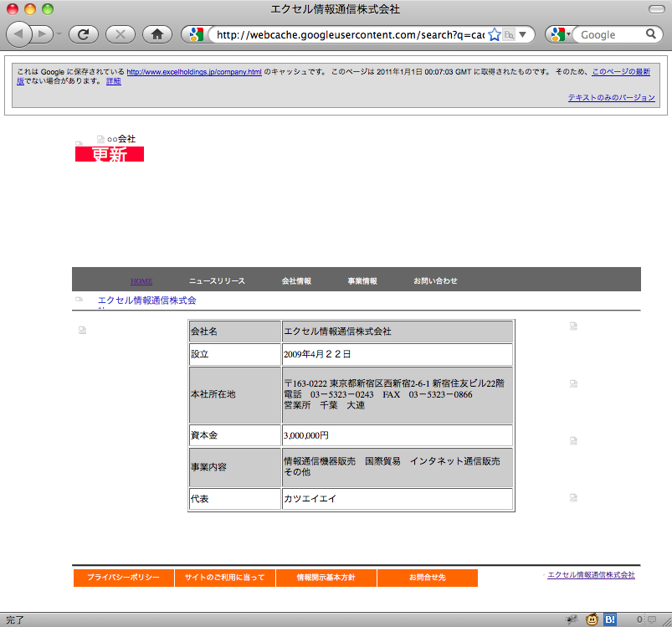Viewport: 672px width, 627px height.
Task: Click the red 更新 banner
Action: click(x=110, y=154)
